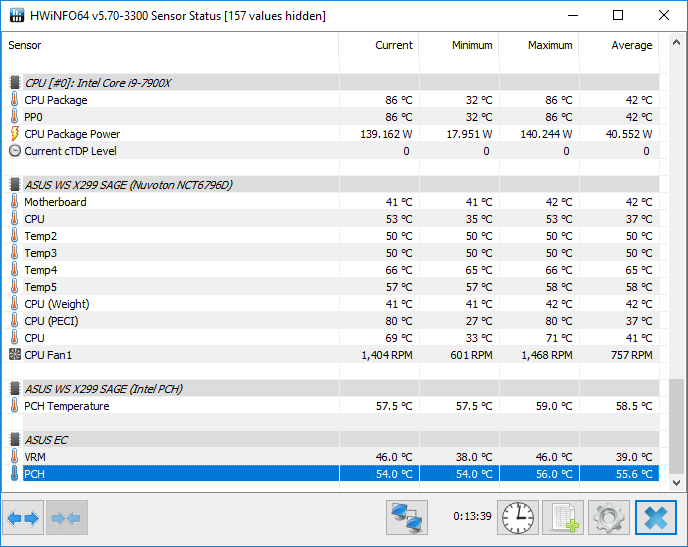Select the CPU Package sensor row

click(x=331, y=100)
